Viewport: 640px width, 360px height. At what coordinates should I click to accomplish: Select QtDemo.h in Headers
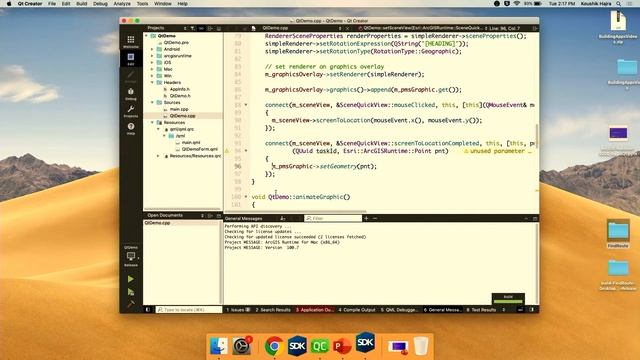pos(180,96)
